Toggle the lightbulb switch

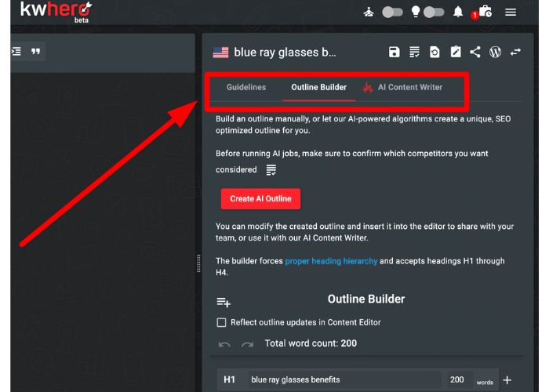434,13
